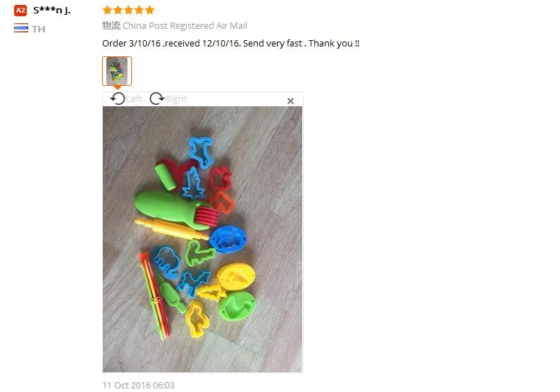Click the A2 buyer level badge
The height and width of the screenshot is (392, 560).
20,11
